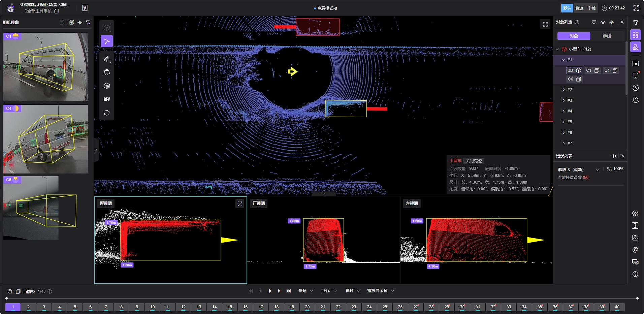Screen dimensions: 644x314
Task: Select the arrow pointer tool
Action: click(x=107, y=41)
